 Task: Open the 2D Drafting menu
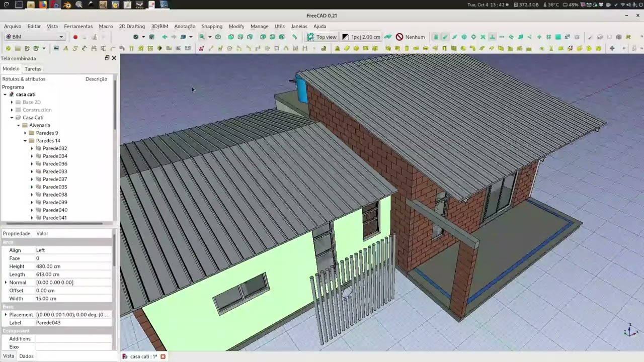(132, 26)
